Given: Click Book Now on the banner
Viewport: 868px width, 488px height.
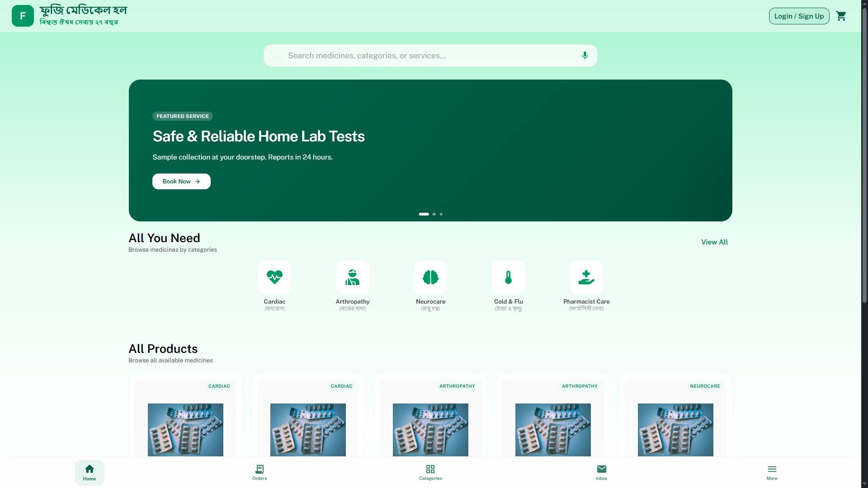Looking at the screenshot, I should 181,181.
